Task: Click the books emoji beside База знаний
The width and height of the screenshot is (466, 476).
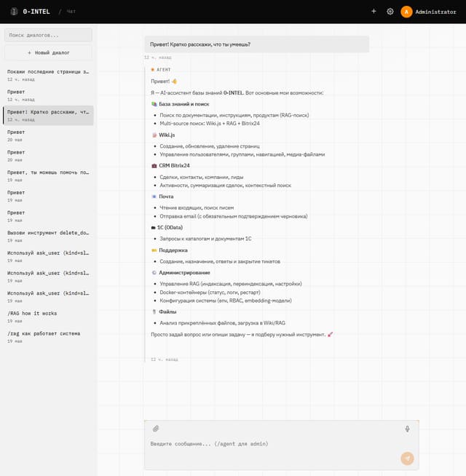Action: point(154,104)
